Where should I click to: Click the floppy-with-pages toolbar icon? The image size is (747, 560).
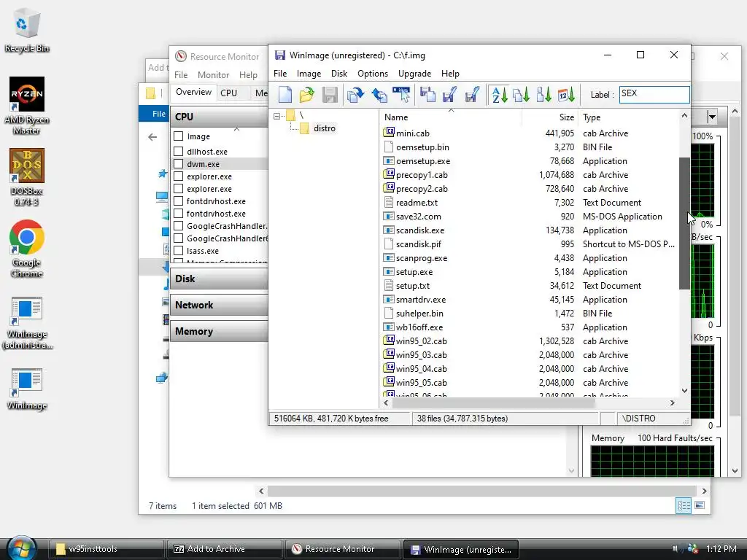(427, 94)
